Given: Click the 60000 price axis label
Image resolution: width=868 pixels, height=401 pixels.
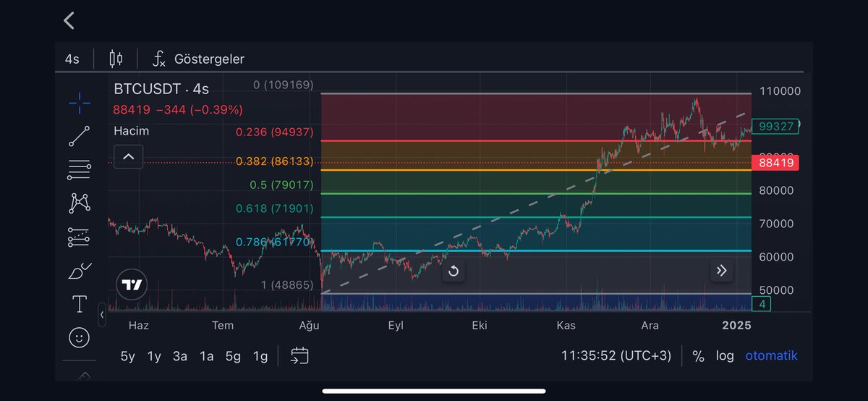Looking at the screenshot, I should 777,257.
